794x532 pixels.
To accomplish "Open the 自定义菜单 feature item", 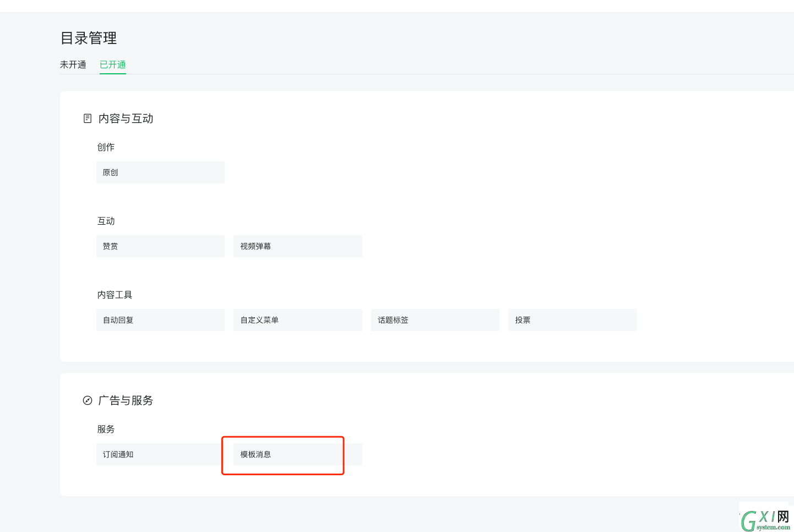I will (298, 320).
